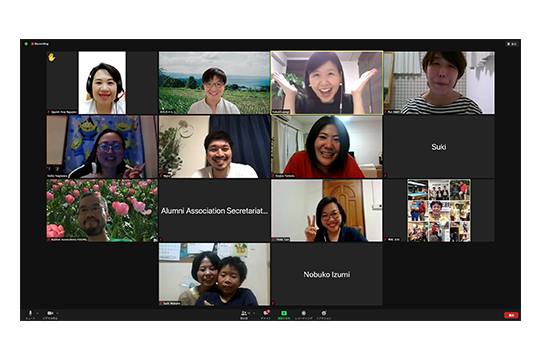
Task: Open the Participants panel icon
Action: 244,313
